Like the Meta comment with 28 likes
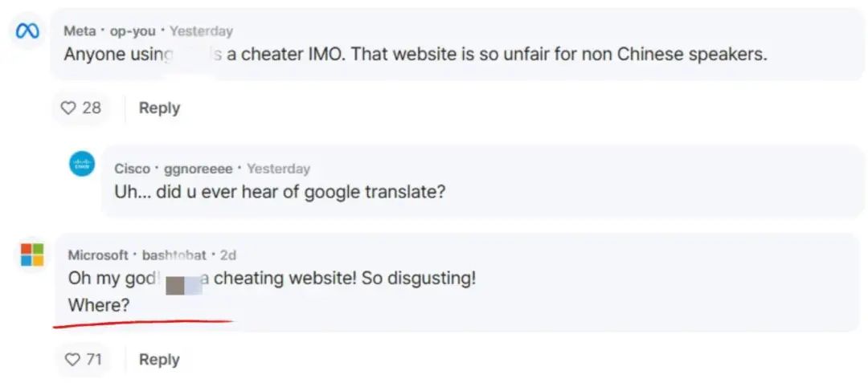Screen dimensions: 868x383 81,108
